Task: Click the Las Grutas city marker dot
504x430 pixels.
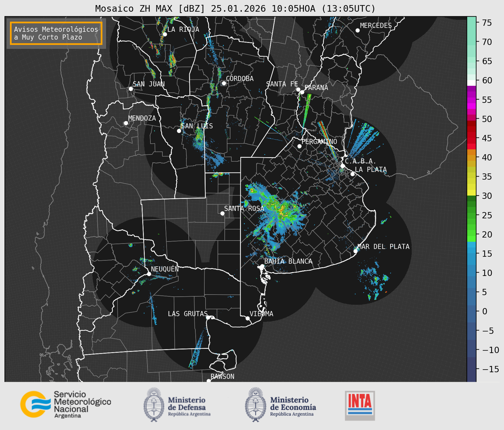Action: tap(208, 317)
